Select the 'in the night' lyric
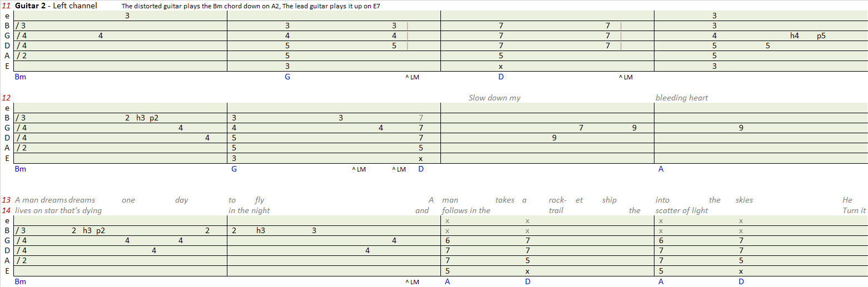 tap(249, 210)
